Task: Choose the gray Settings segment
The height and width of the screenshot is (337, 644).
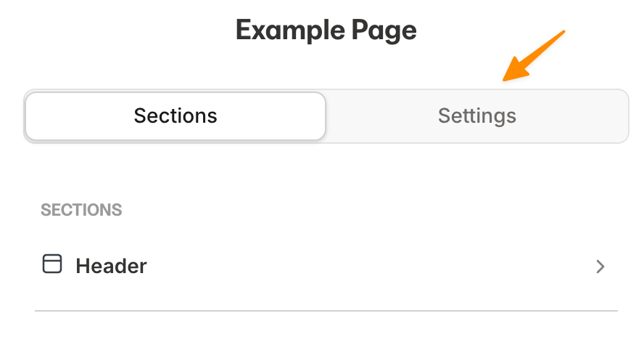Action: (476, 116)
